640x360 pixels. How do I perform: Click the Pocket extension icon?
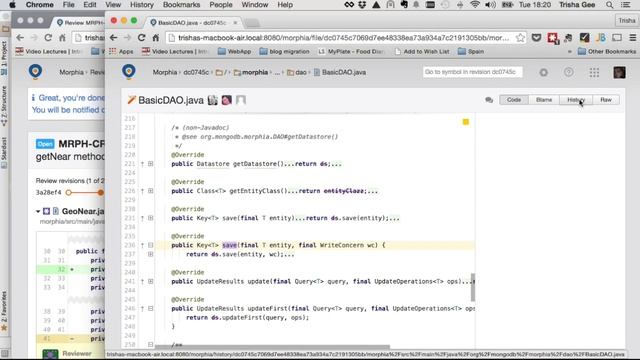click(x=536, y=38)
